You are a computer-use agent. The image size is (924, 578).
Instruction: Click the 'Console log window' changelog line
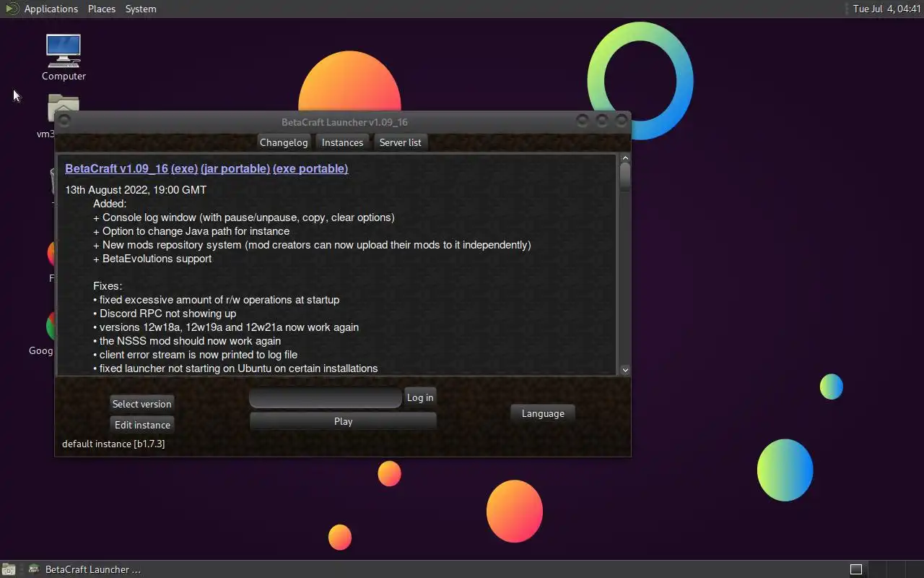[244, 217]
